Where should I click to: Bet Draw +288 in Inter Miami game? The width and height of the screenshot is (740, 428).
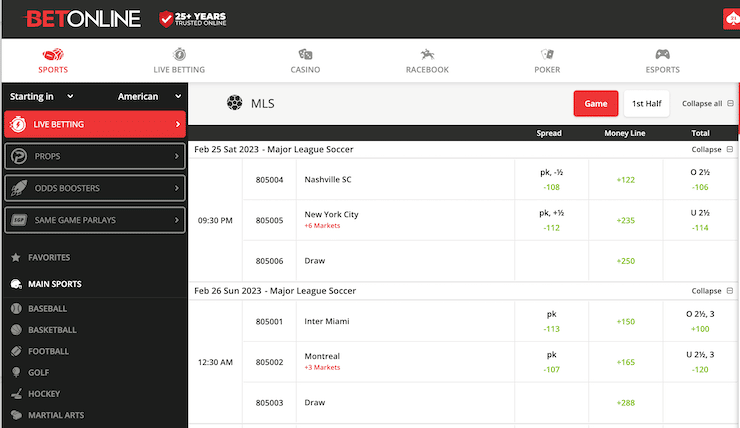(626, 403)
